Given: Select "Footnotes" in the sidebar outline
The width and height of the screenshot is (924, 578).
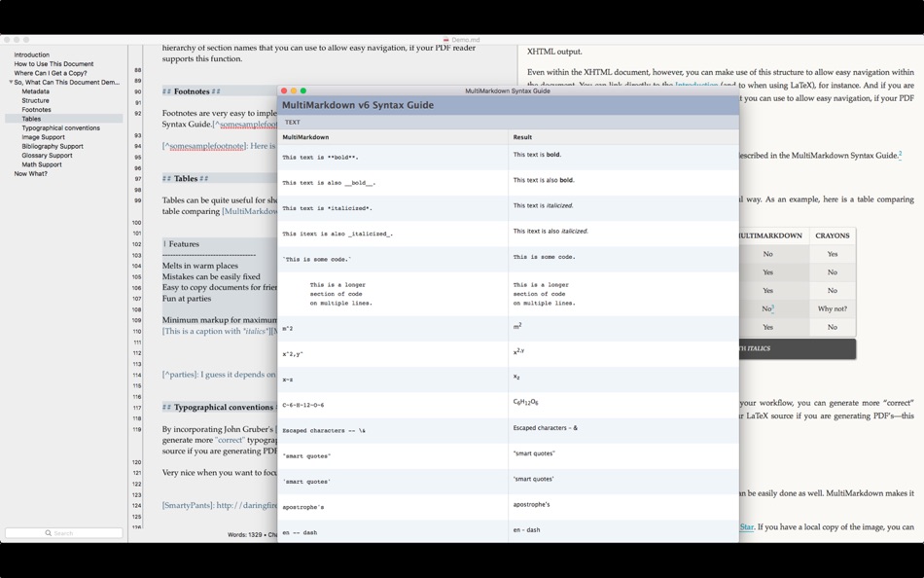Looking at the screenshot, I should pos(39,109).
